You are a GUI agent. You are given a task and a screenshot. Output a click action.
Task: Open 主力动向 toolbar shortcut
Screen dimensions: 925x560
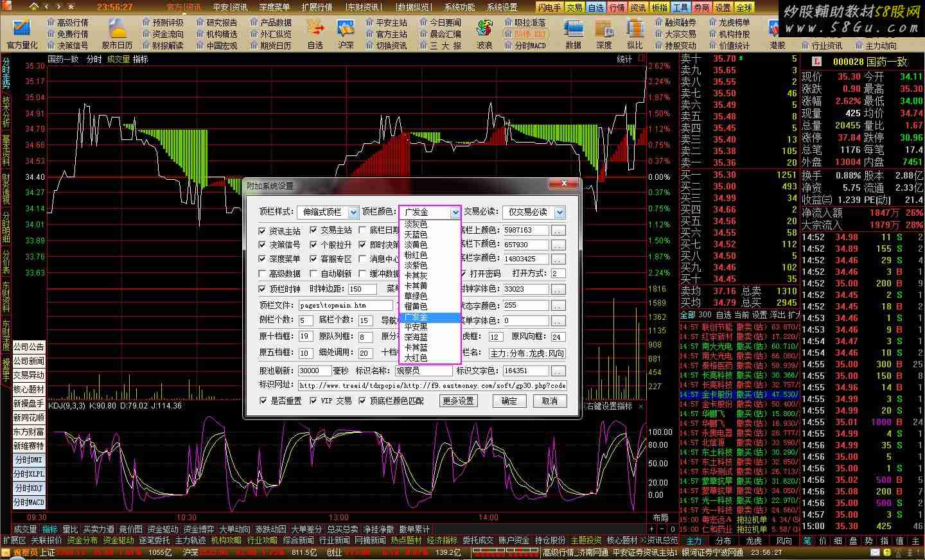tap(875, 46)
